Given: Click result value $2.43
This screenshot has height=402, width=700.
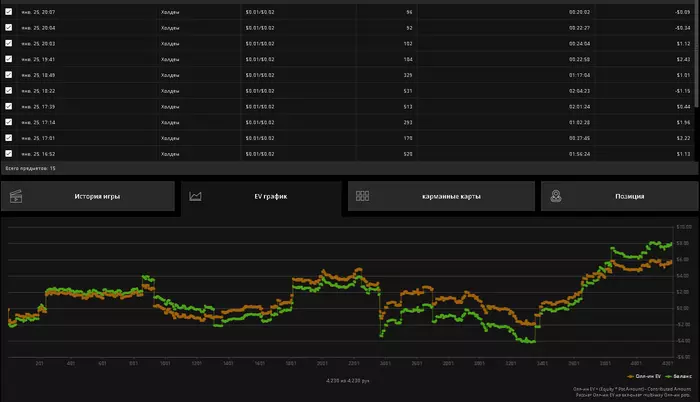Looking at the screenshot, I should [683, 59].
